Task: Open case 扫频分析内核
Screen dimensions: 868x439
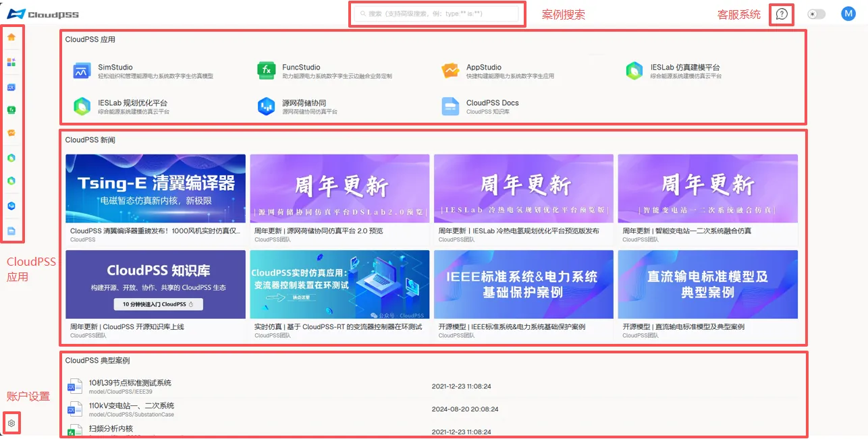Action: point(111,428)
